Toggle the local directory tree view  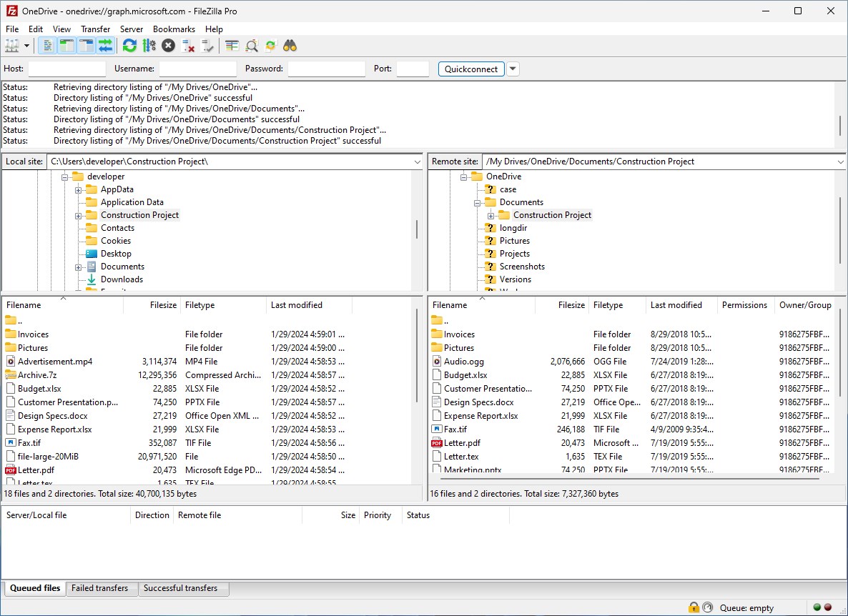66,45
